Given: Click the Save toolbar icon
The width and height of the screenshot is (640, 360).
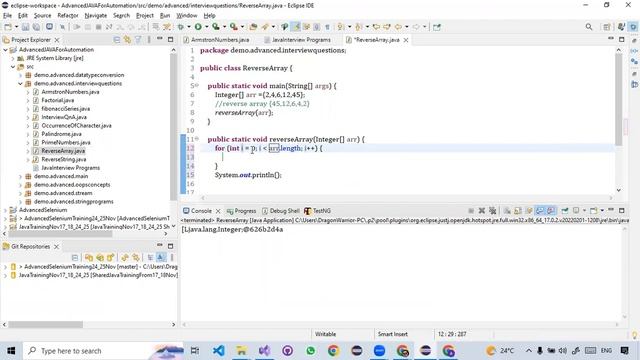Looking at the screenshot, I should [25, 27].
